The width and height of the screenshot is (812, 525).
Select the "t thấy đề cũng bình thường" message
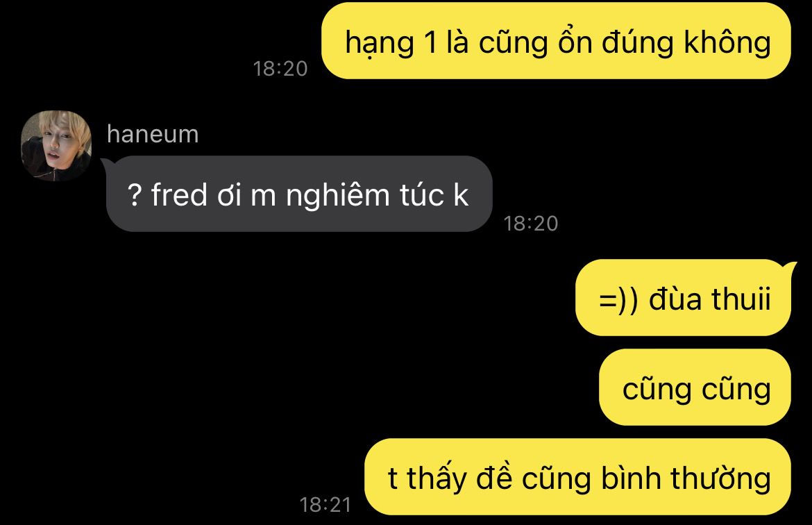tap(578, 477)
